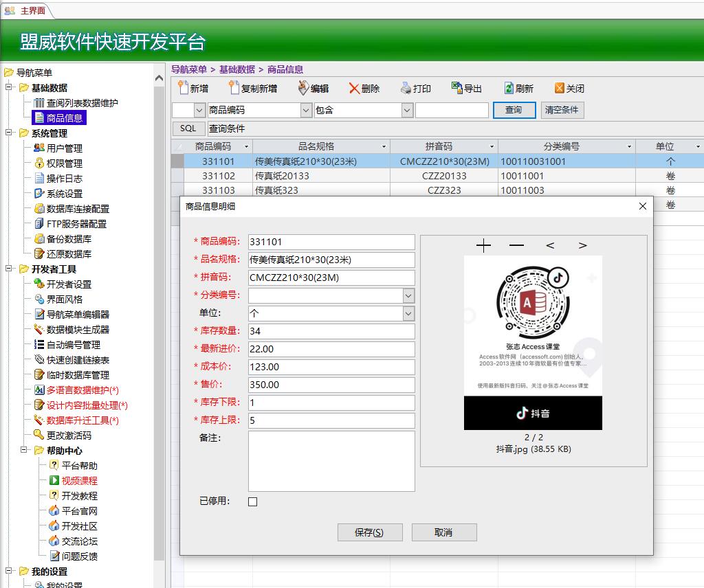Open 品名规格 column header filter arrow
704x588 pixels.
coord(384,147)
